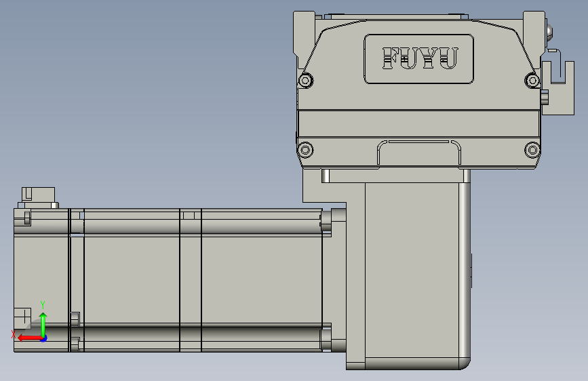588x381 pixels.
Task: Select the embossed FUYU logo on the cover
Action: coord(420,58)
